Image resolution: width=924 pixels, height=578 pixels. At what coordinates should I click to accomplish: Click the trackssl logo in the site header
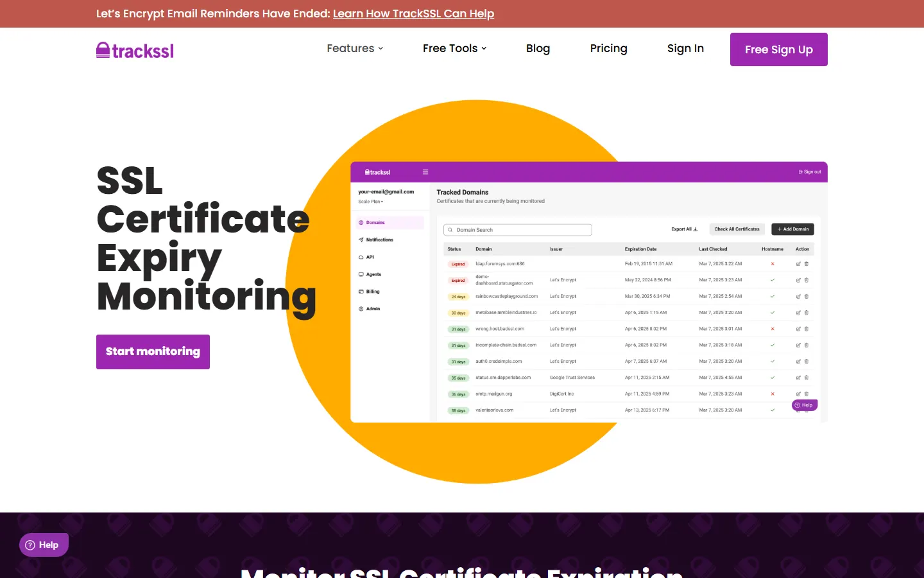pos(135,50)
